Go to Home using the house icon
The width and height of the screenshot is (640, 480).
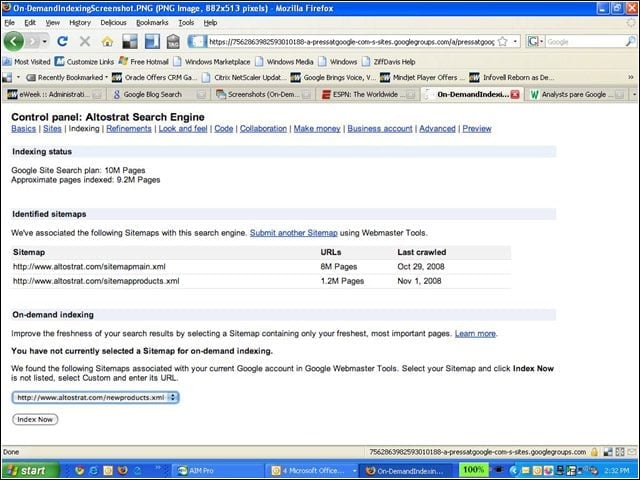click(107, 41)
